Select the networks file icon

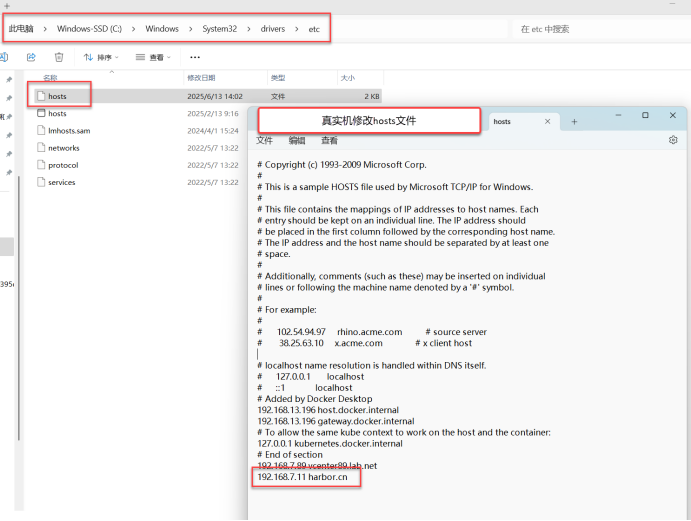(x=40, y=148)
